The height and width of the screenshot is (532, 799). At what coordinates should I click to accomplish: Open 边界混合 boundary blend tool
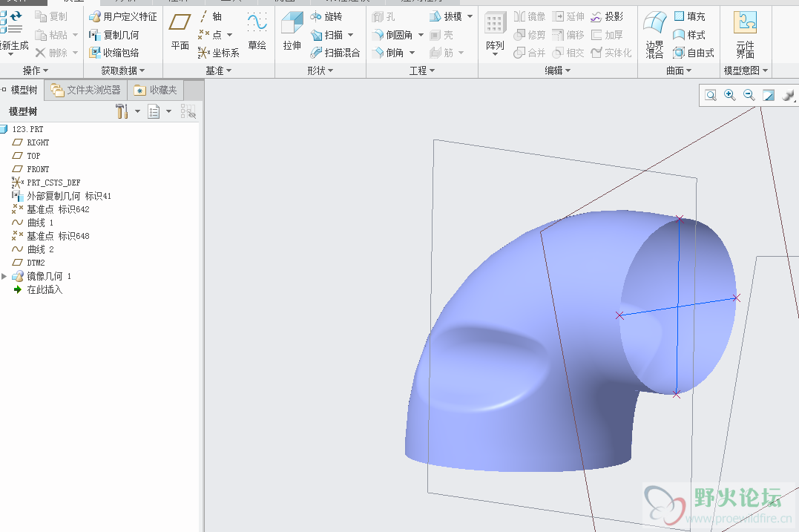click(655, 34)
